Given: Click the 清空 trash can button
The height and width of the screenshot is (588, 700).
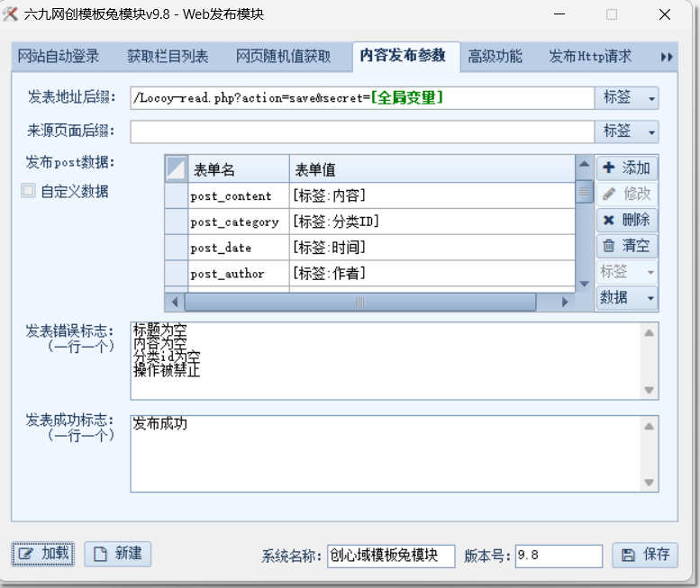Looking at the screenshot, I should pyautogui.click(x=627, y=246).
